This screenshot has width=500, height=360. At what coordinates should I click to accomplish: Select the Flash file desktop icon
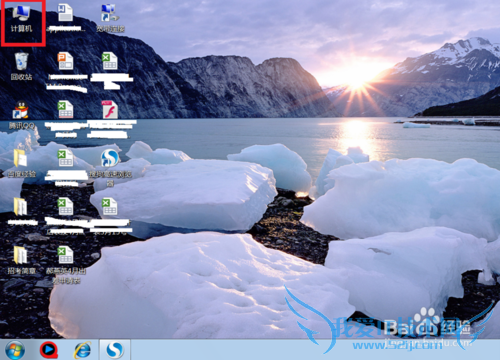(110, 110)
